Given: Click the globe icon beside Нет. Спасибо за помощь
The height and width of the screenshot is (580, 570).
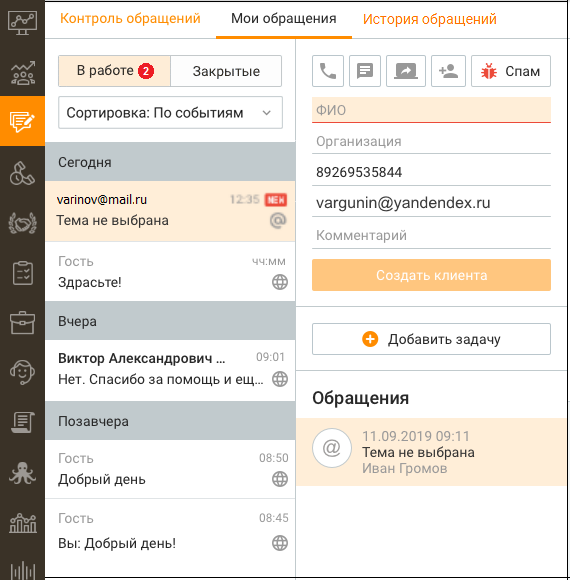Looking at the screenshot, I should click(280, 379).
